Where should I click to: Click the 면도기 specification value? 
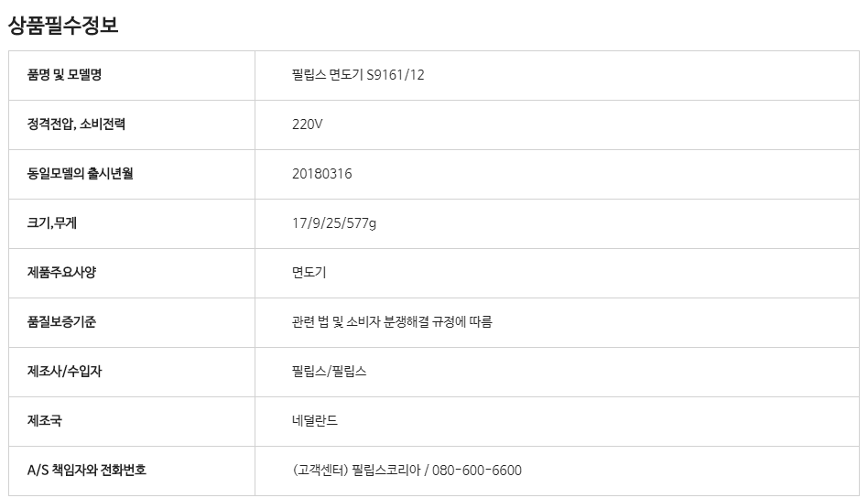point(309,273)
